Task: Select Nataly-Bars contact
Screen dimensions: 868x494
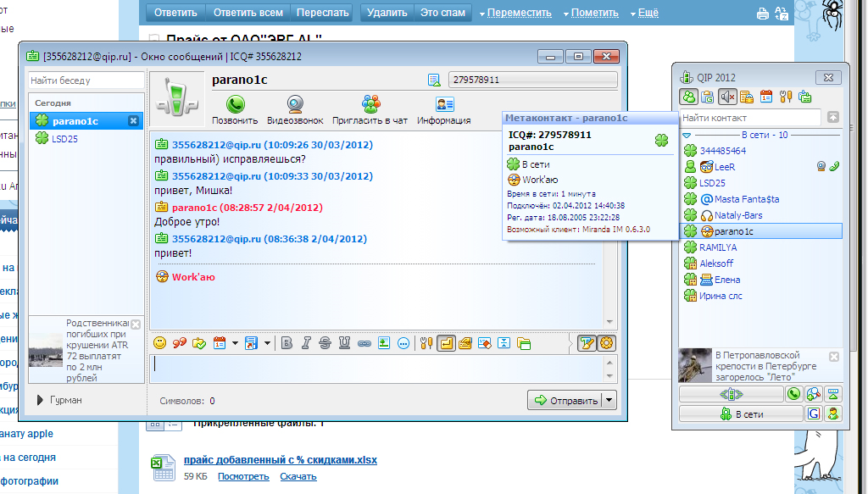Action: click(x=761, y=215)
